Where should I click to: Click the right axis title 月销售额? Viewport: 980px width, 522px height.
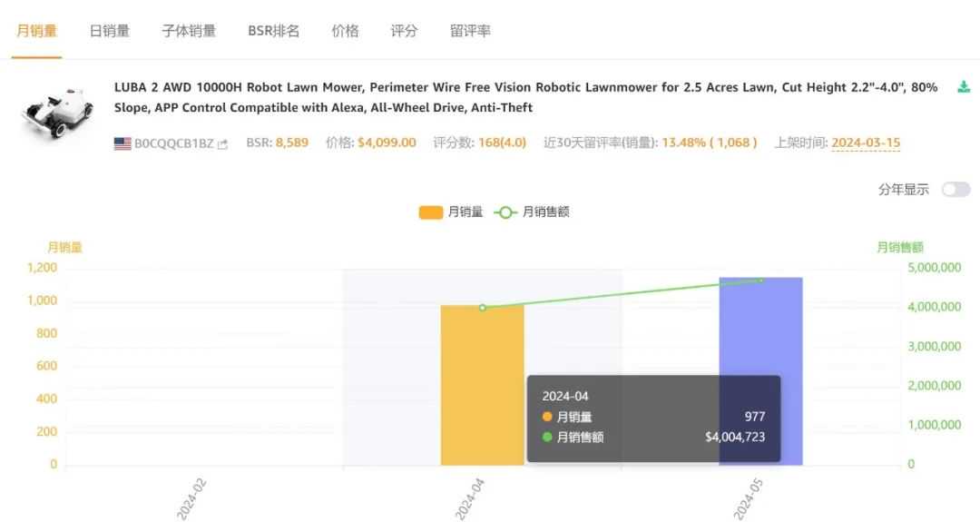900,248
